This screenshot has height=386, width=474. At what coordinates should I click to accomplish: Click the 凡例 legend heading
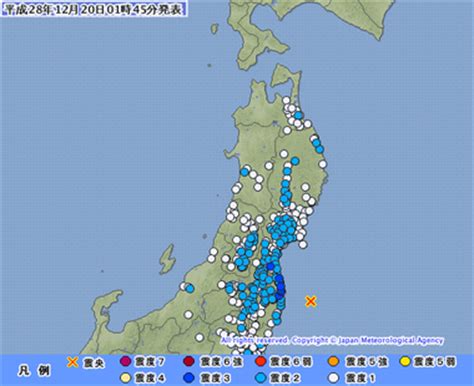[34, 370]
